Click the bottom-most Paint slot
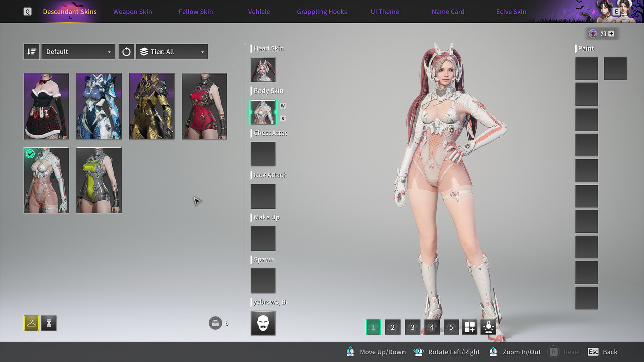644x362 pixels. click(x=587, y=298)
